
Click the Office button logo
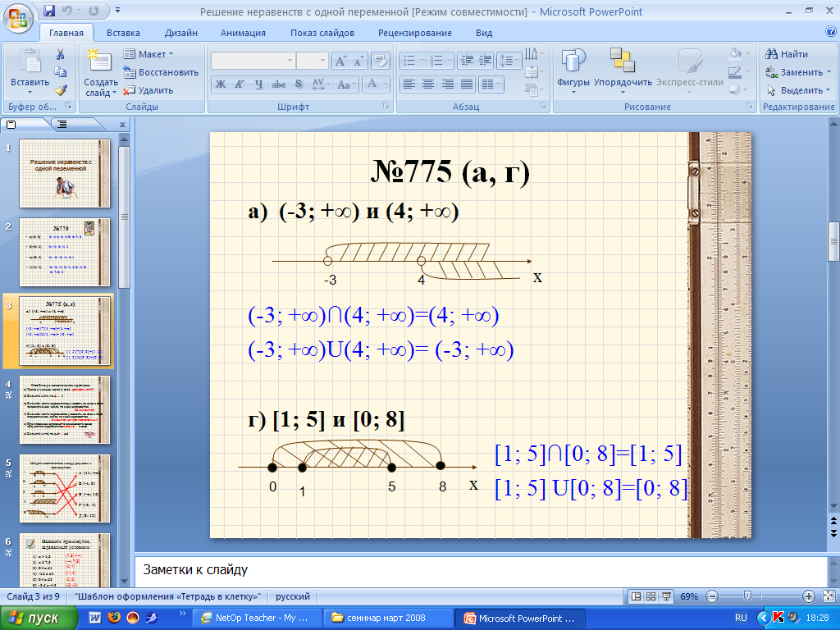(20, 17)
